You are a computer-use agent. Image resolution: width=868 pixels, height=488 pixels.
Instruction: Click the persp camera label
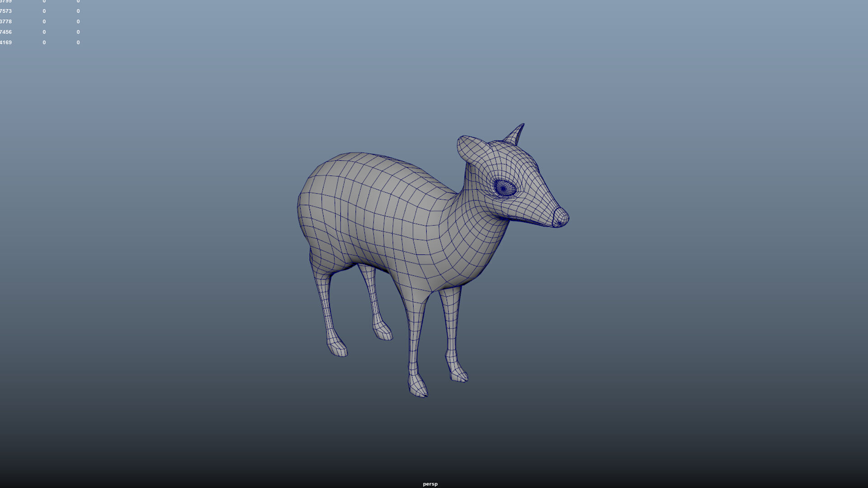[x=430, y=484]
